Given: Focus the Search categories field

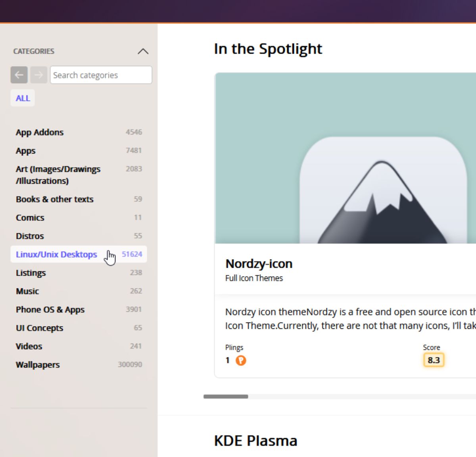Looking at the screenshot, I should tap(101, 75).
